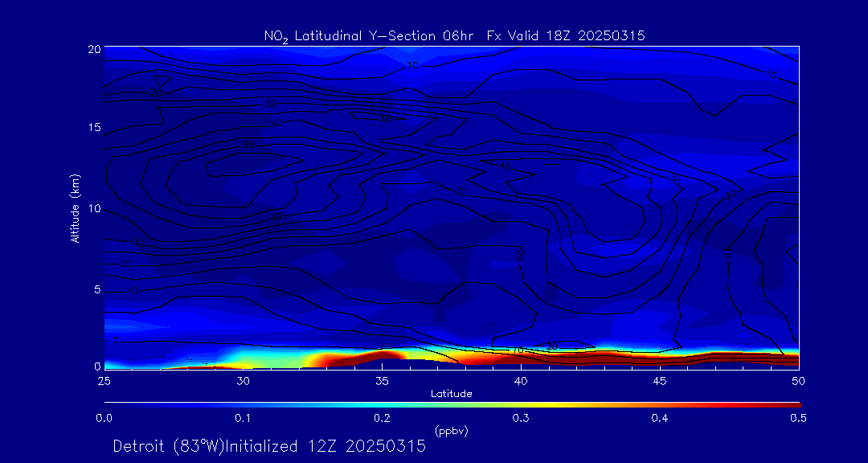
Task: Click latitude axis tick label 25
Action: pyautogui.click(x=104, y=381)
